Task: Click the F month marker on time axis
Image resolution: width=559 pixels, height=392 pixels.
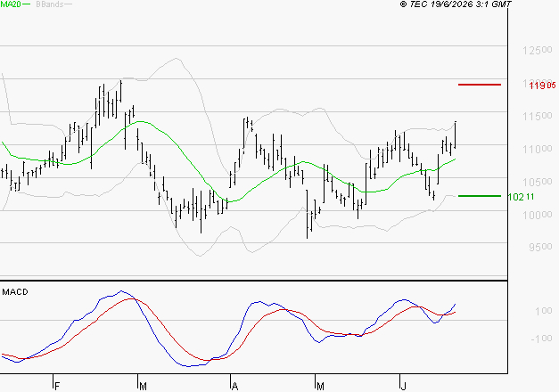Action: (x=57, y=387)
